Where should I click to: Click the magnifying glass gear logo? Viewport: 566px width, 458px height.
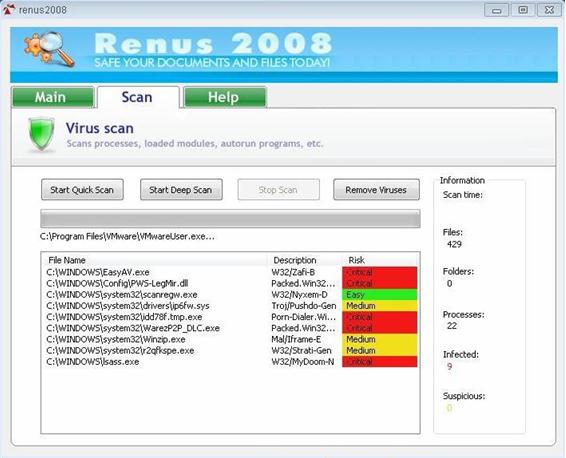pos(49,49)
